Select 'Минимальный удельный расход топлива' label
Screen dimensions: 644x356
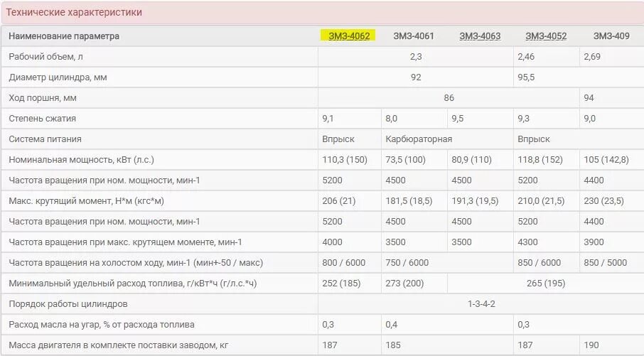[133, 284]
